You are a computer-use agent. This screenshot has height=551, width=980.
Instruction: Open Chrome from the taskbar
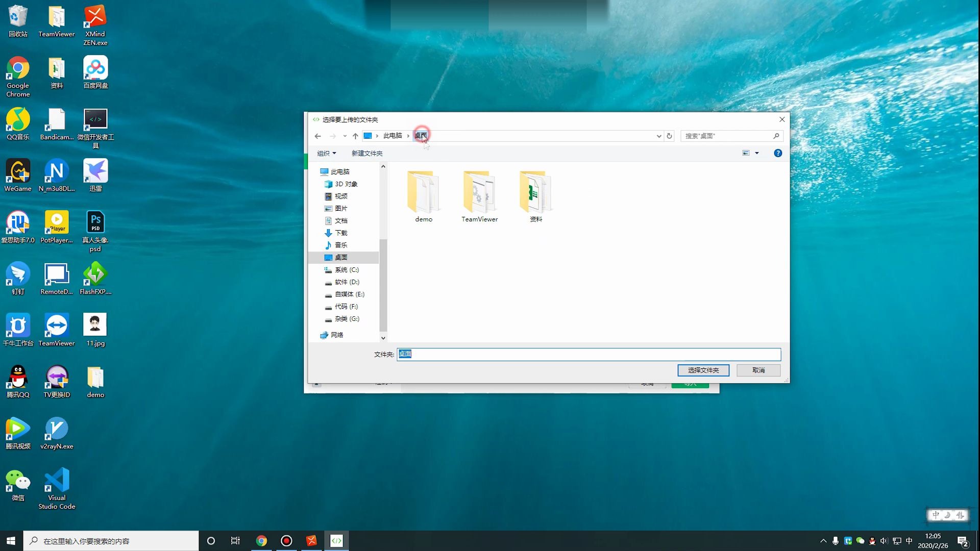pos(261,541)
